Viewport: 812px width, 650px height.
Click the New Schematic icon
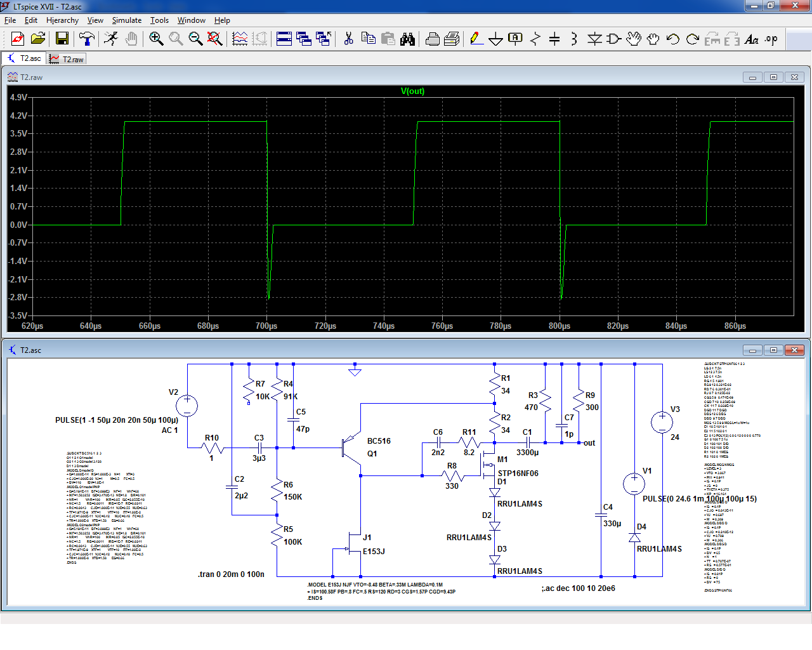(x=18, y=39)
